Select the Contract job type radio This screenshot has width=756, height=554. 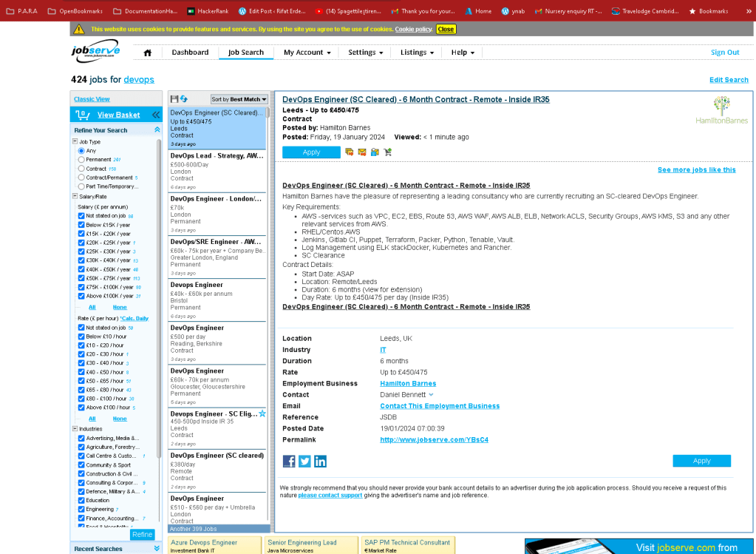[81, 169]
